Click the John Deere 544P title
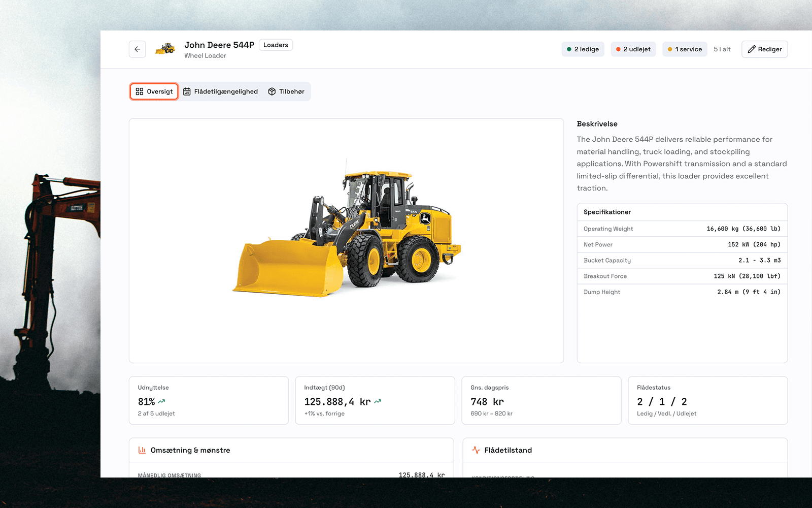This screenshot has height=508, width=812. [219, 45]
